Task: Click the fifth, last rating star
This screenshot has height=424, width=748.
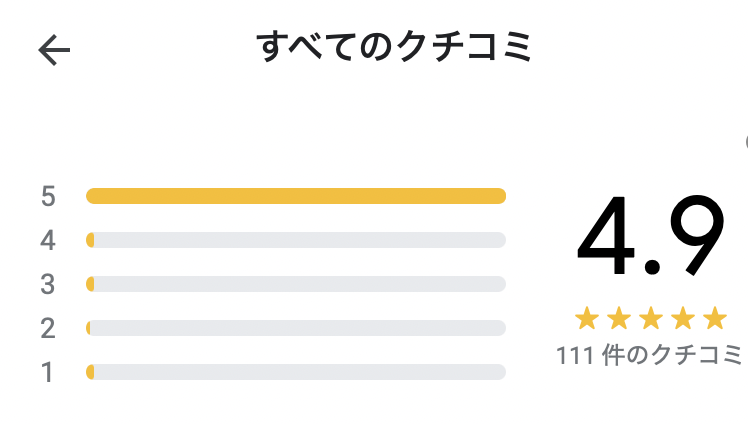Action: (x=716, y=318)
